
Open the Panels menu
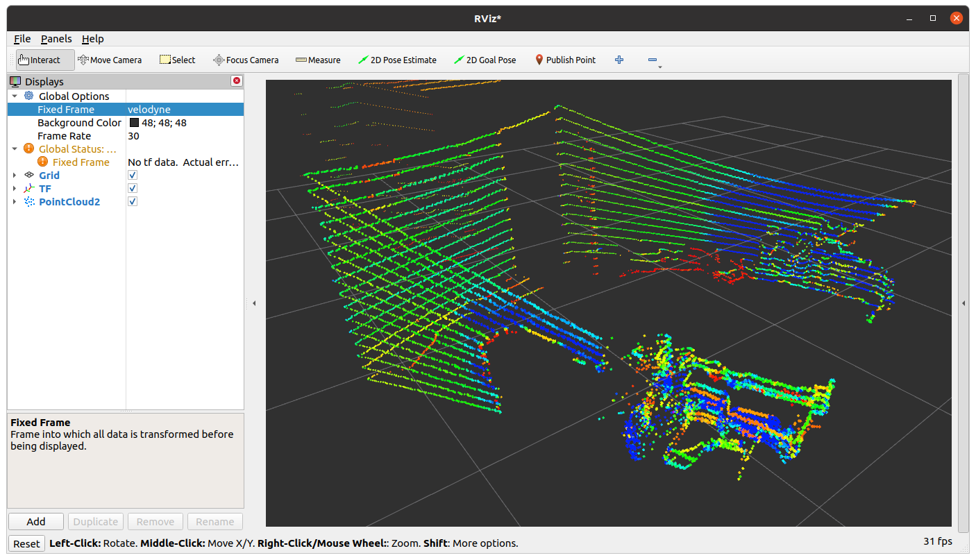pyautogui.click(x=56, y=39)
